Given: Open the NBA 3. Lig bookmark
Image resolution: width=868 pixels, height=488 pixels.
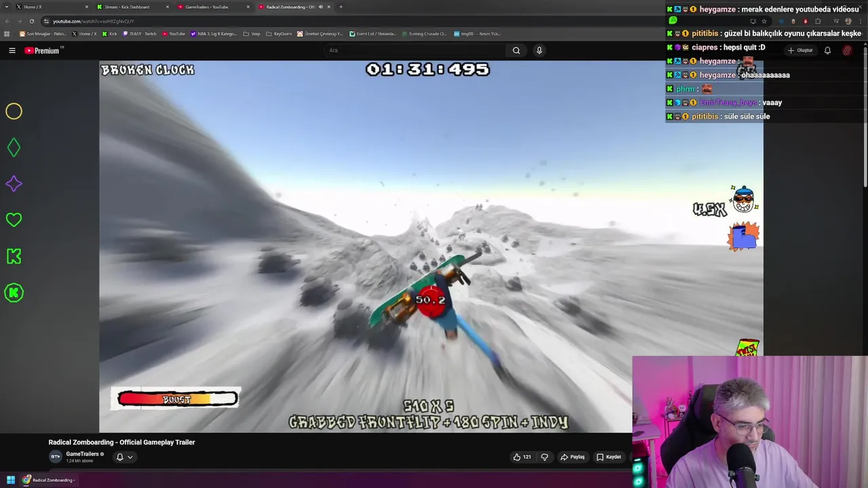Looking at the screenshot, I should [214, 33].
